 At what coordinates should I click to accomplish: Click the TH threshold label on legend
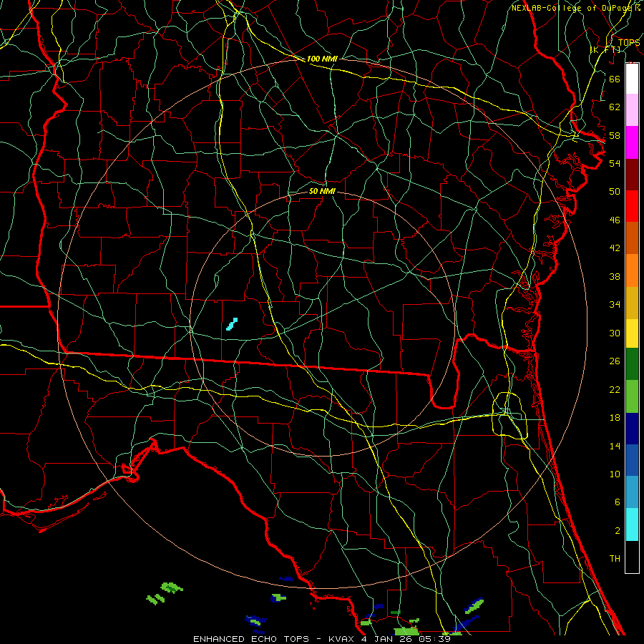[x=615, y=559]
